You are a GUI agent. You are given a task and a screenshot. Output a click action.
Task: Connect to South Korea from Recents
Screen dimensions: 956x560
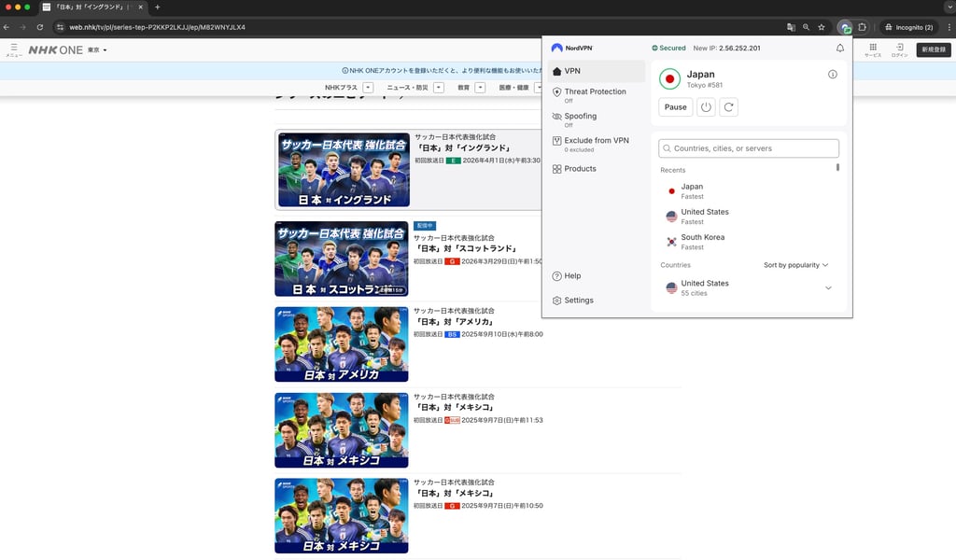(x=748, y=242)
